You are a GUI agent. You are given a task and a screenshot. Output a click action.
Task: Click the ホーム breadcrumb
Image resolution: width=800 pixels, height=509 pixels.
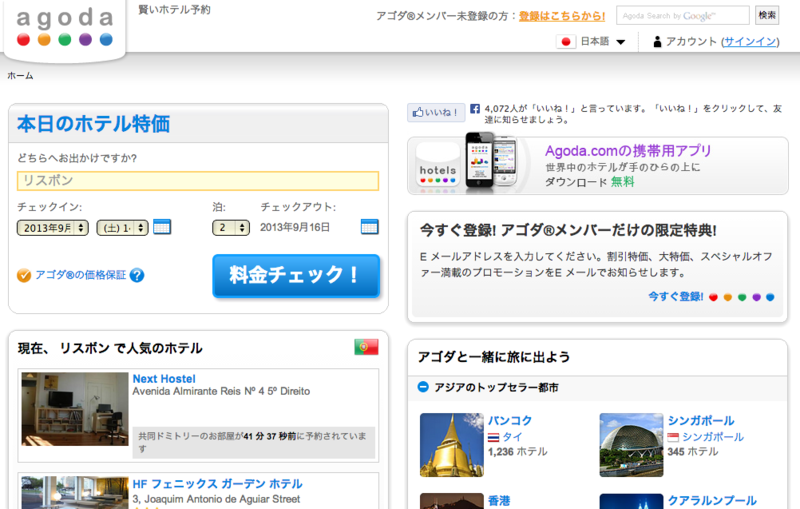tap(20, 75)
